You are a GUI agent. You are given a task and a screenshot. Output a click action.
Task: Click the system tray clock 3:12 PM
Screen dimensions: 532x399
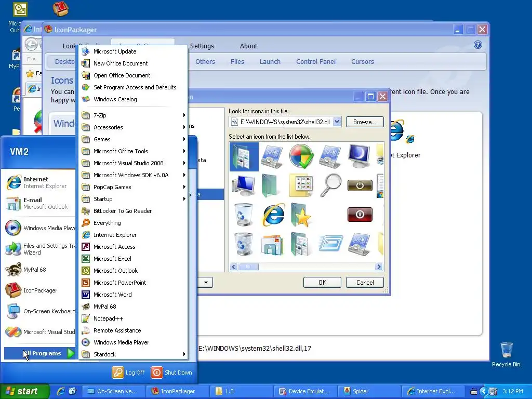(513, 391)
